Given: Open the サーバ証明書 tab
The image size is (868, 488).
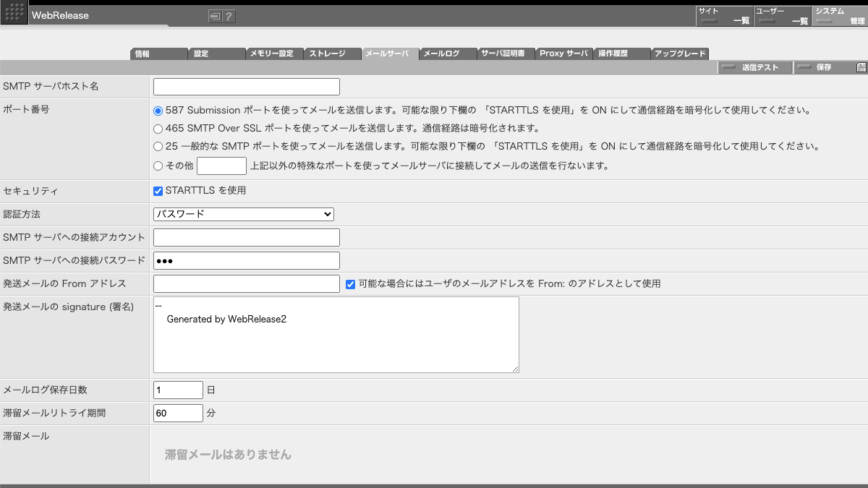Looking at the screenshot, I should click(506, 53).
